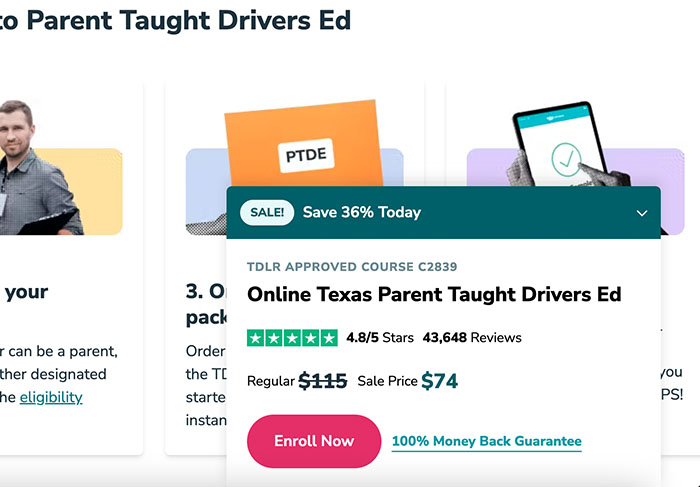Viewport: 700px width, 487px height.
Task: Tap the green checkmark on the phone screen
Action: (x=566, y=158)
